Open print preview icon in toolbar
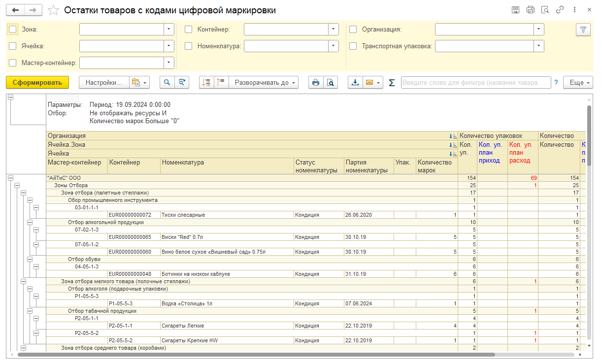 point(331,83)
